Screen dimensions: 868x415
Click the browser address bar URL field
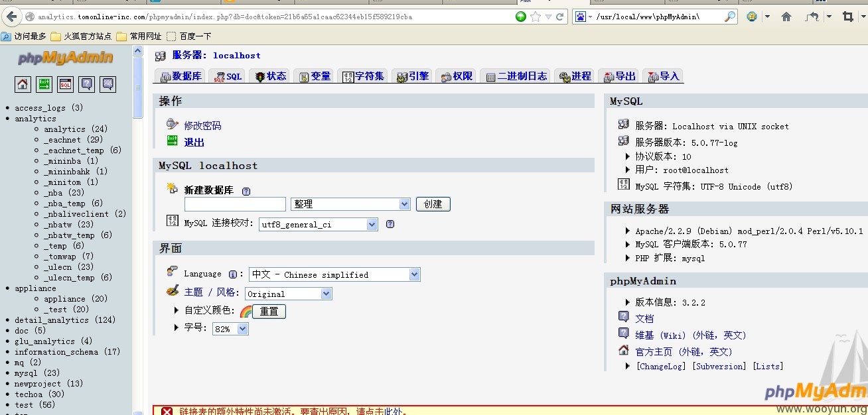coord(275,17)
